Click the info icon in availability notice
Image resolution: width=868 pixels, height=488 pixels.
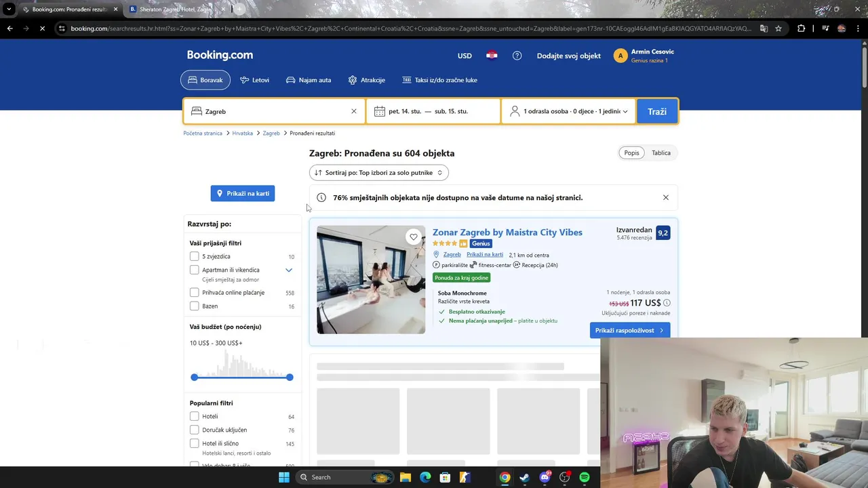pos(321,197)
